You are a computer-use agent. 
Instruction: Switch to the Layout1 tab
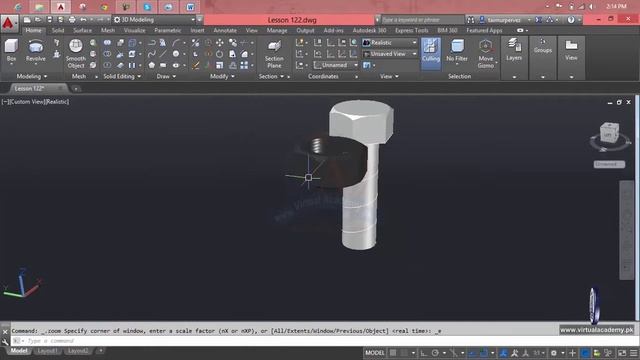coord(47,351)
